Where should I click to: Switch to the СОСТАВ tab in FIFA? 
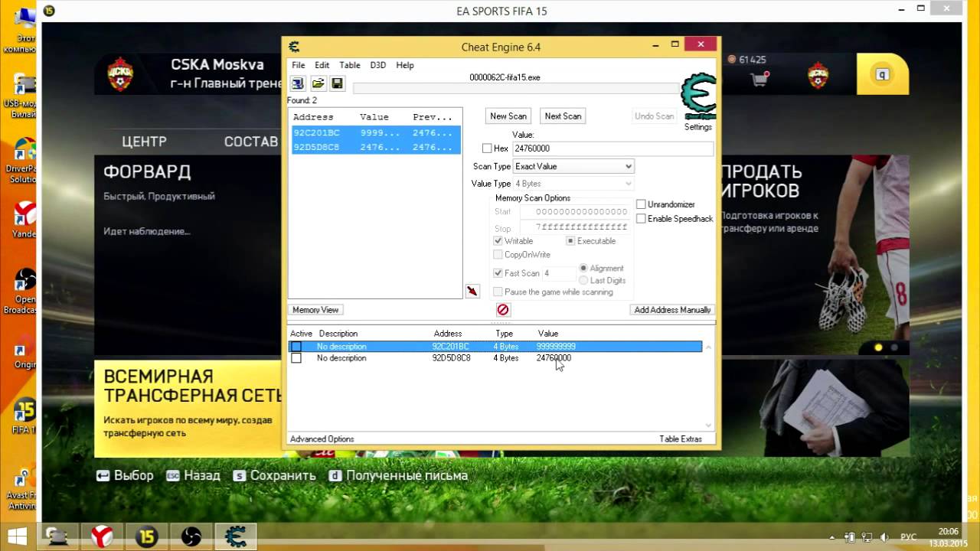(250, 142)
